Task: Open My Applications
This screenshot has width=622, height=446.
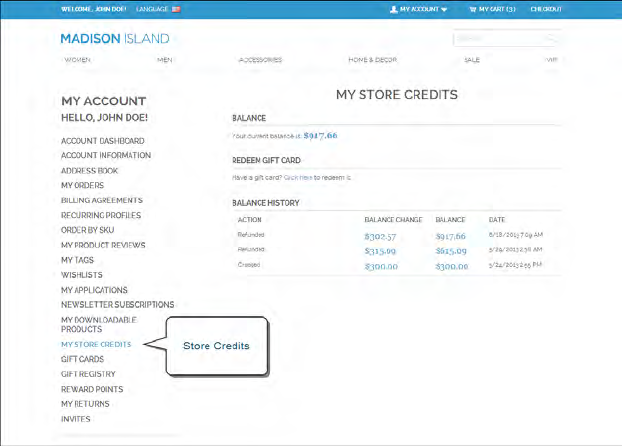Action: coord(94,290)
